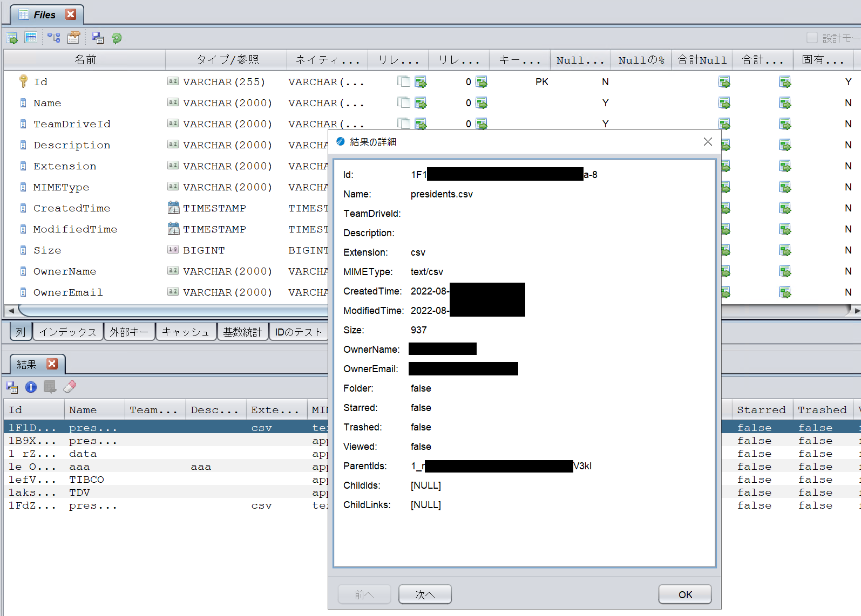Select the OwnerName column row

[65, 271]
